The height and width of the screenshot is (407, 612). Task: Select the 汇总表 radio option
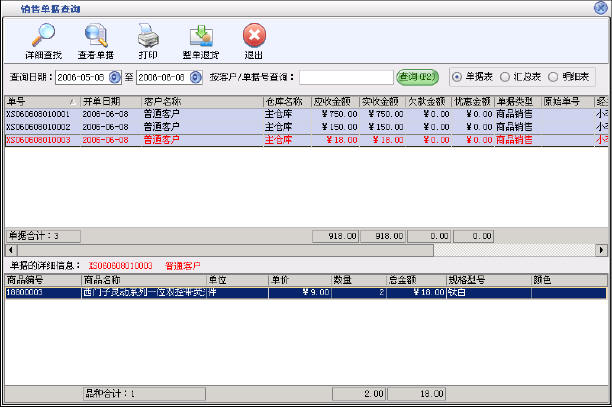[x=504, y=76]
